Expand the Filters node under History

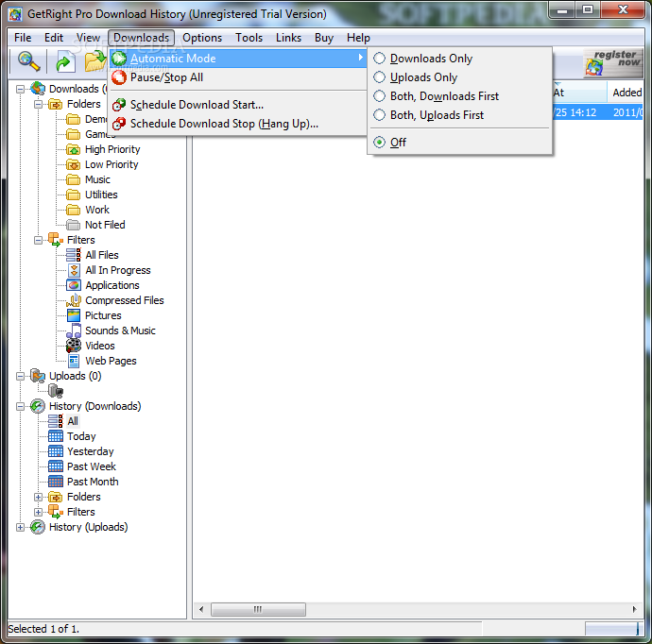coord(38,512)
